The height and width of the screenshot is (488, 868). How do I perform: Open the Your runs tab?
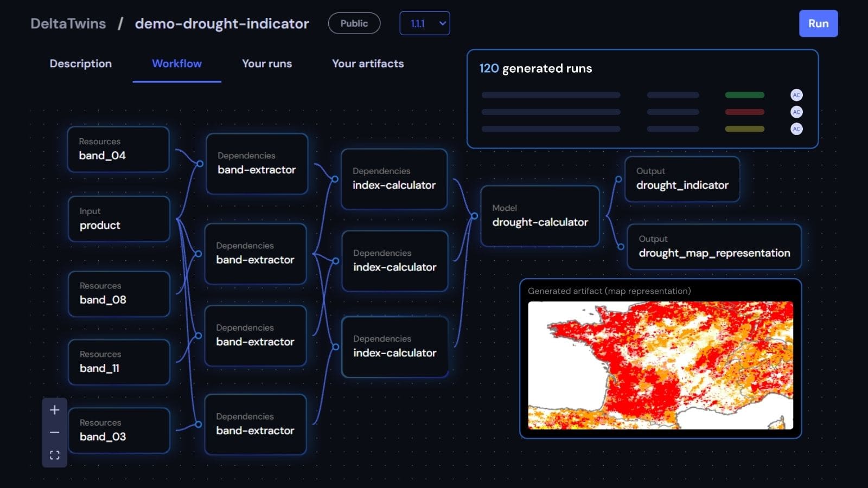(x=266, y=63)
